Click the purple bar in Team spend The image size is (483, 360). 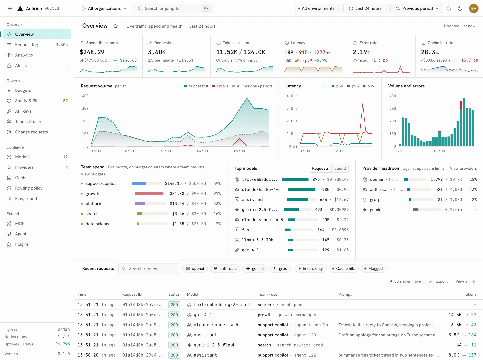pyautogui.click(x=140, y=203)
